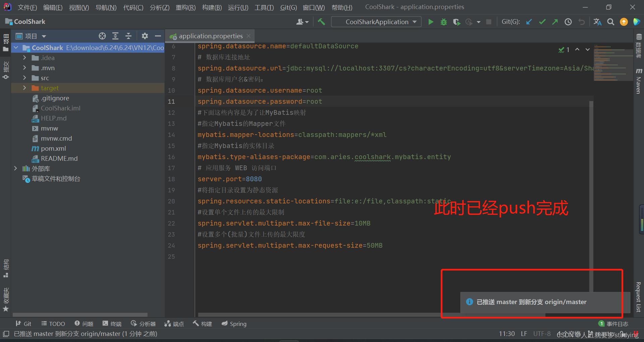Open the TODO tool window
Viewport: 644px width, 342px height.
pos(53,324)
